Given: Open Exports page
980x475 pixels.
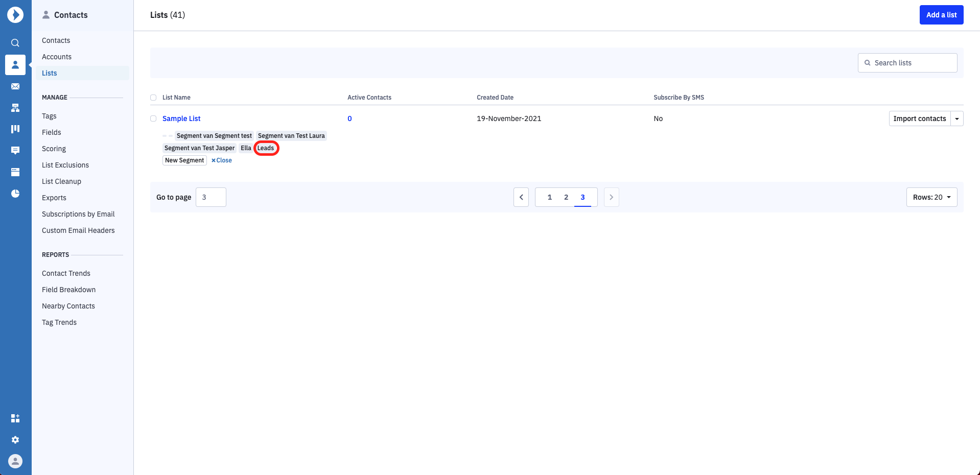Looking at the screenshot, I should 54,198.
